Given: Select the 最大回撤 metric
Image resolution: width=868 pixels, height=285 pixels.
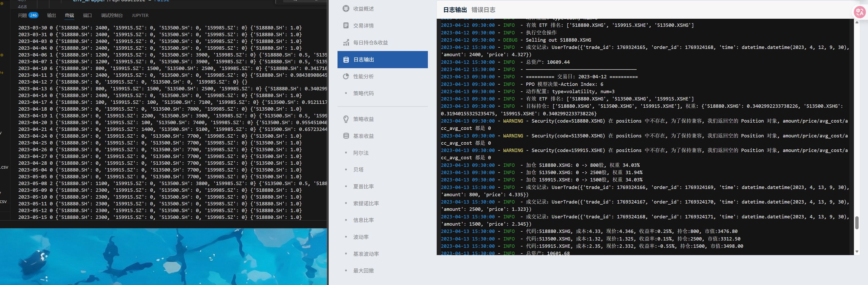Looking at the screenshot, I should (x=363, y=270).
